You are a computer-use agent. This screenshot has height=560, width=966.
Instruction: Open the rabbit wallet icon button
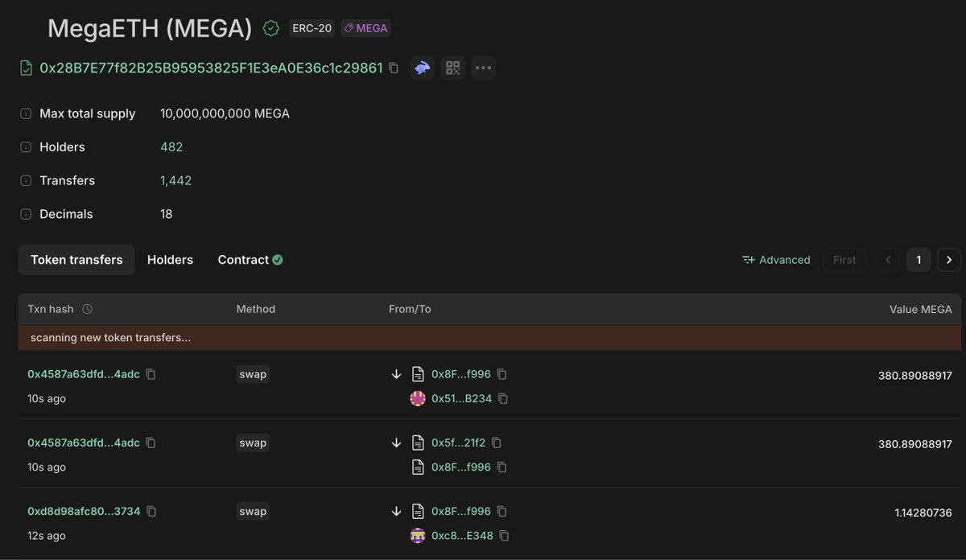pos(423,68)
